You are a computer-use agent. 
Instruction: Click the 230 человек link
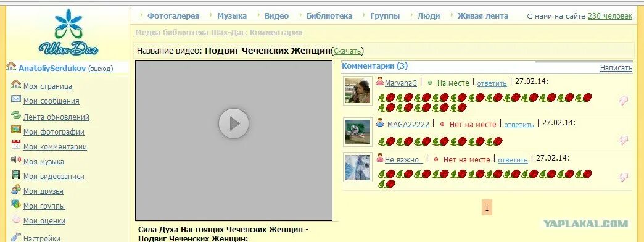[x=610, y=16]
